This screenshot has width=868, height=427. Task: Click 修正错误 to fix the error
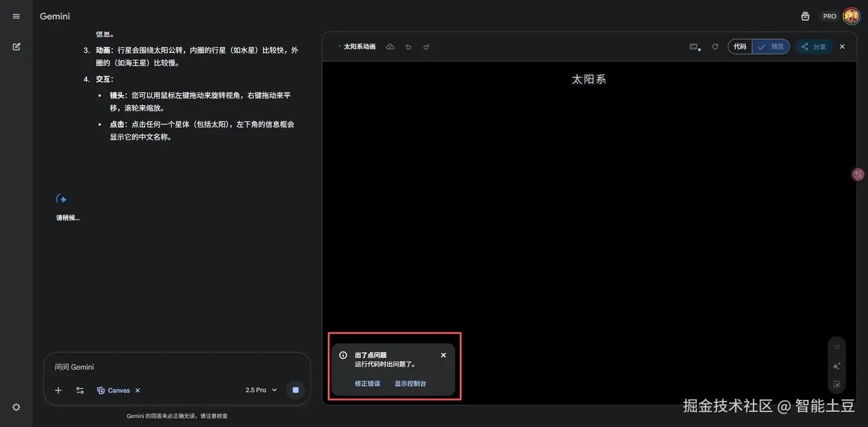tap(368, 384)
